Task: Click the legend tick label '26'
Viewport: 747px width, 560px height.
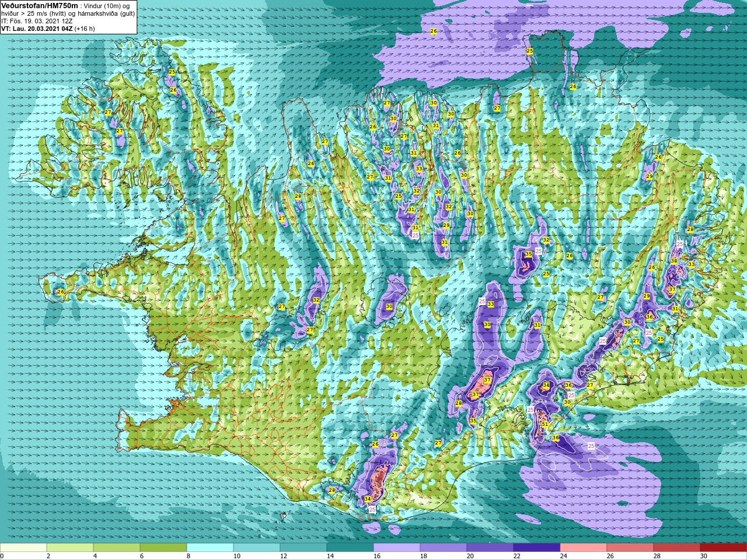Action: point(610,556)
